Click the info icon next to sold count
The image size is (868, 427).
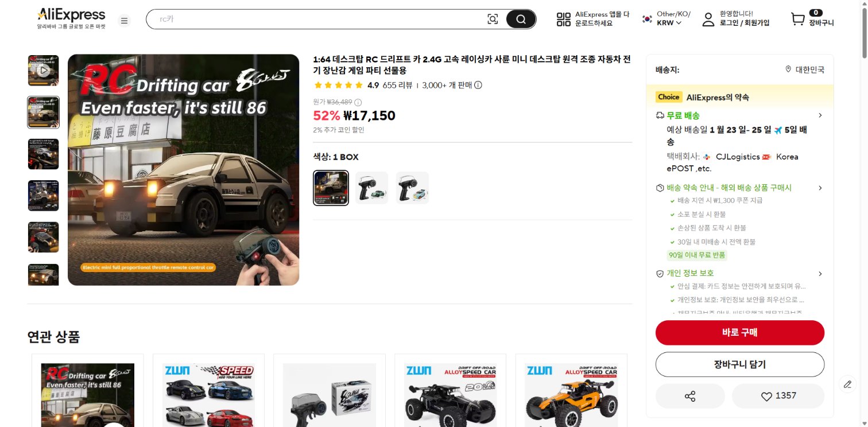[478, 85]
